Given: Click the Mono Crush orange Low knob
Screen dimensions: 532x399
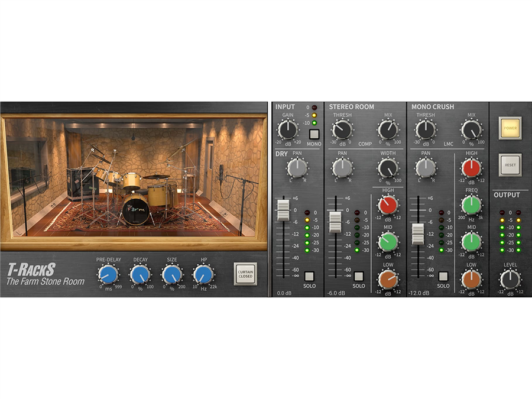Looking at the screenshot, I should click(471, 278).
